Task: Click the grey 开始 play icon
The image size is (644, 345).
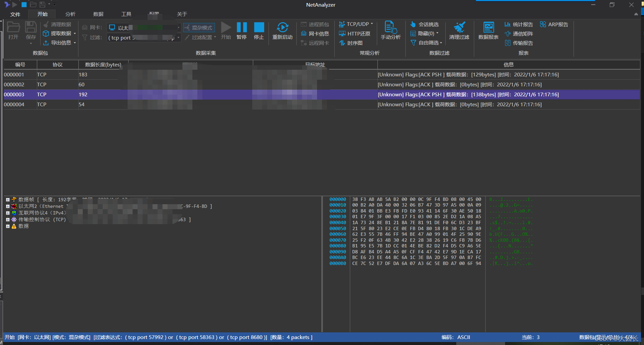Action: pos(226,27)
